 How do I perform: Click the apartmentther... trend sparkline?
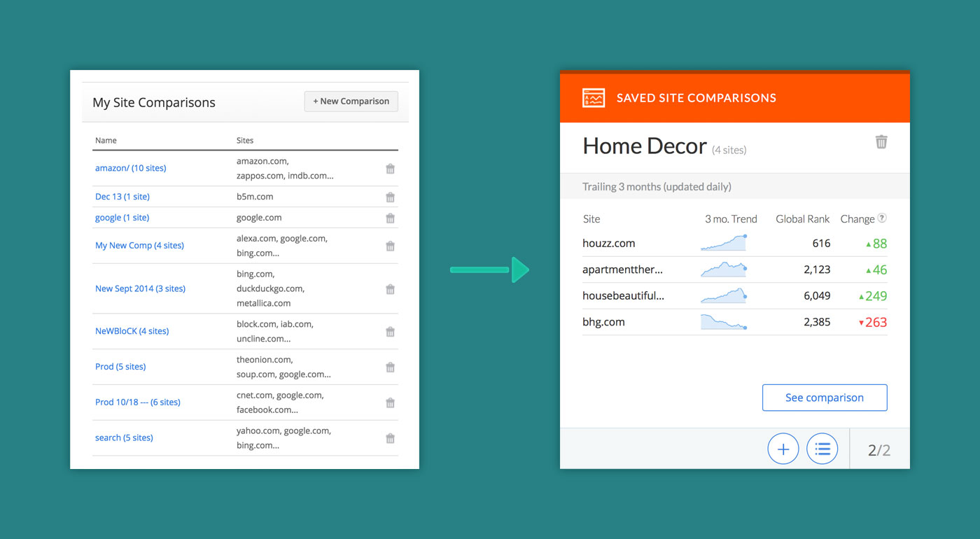724,269
